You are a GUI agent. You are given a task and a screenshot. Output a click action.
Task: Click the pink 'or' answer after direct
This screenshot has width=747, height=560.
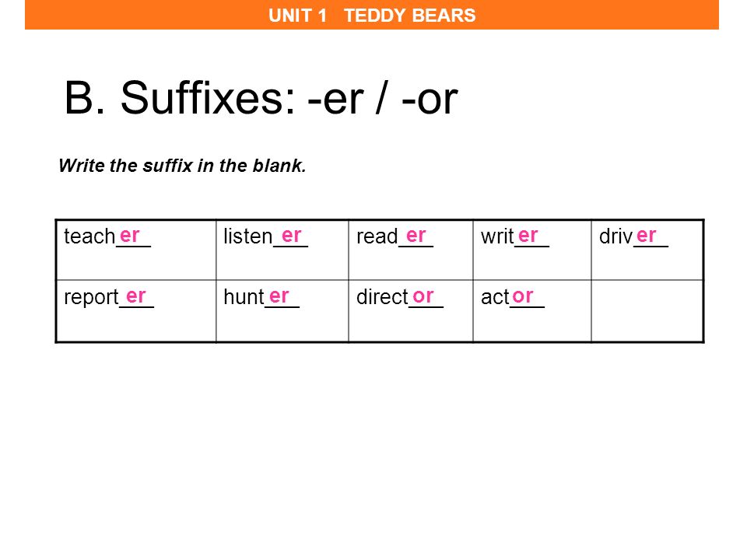pyautogui.click(x=423, y=296)
